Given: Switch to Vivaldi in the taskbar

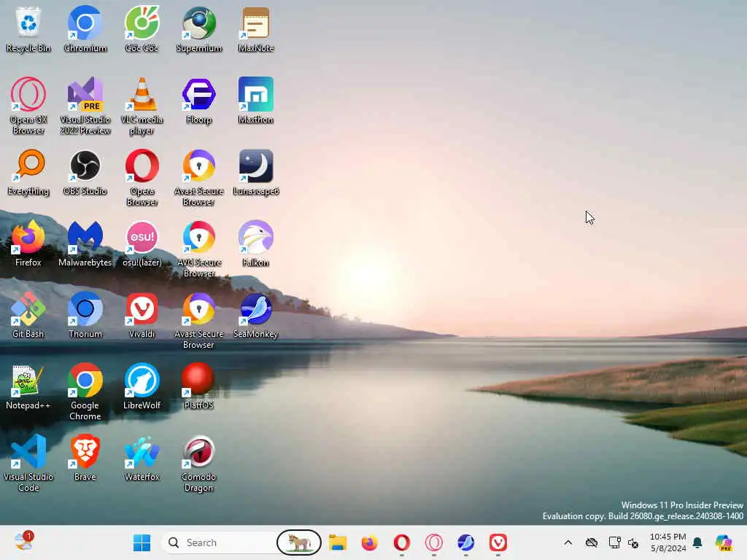Looking at the screenshot, I should pos(498,542).
